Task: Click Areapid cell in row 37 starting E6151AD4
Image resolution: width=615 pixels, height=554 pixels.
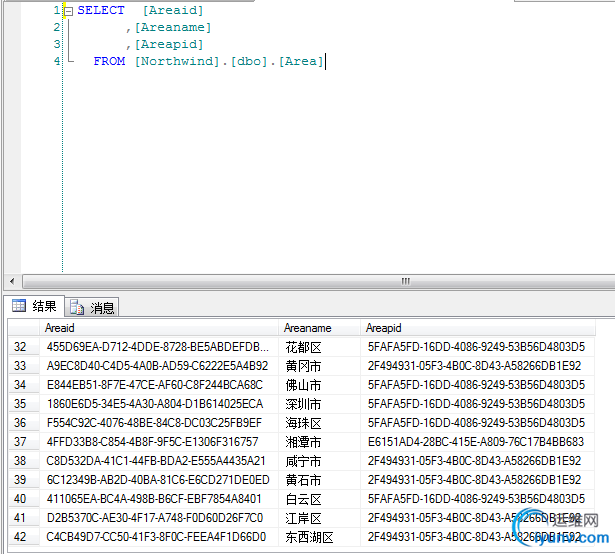Action: tap(478, 442)
